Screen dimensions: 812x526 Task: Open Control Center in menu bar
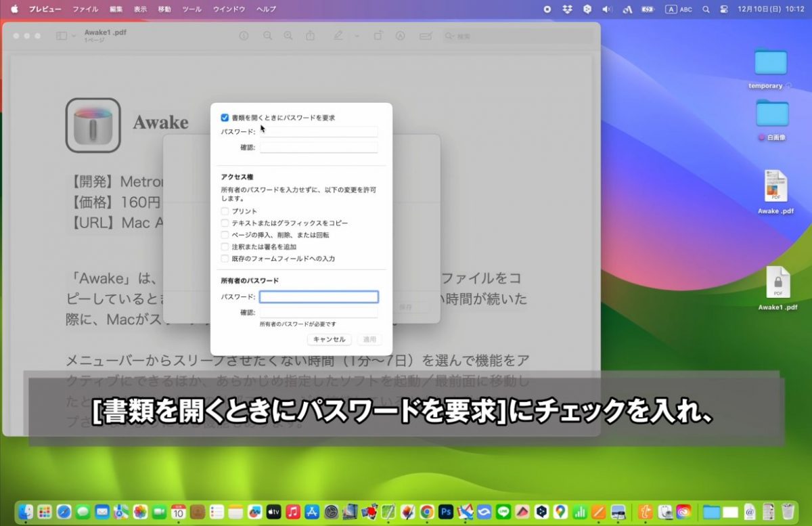pyautogui.click(x=725, y=9)
